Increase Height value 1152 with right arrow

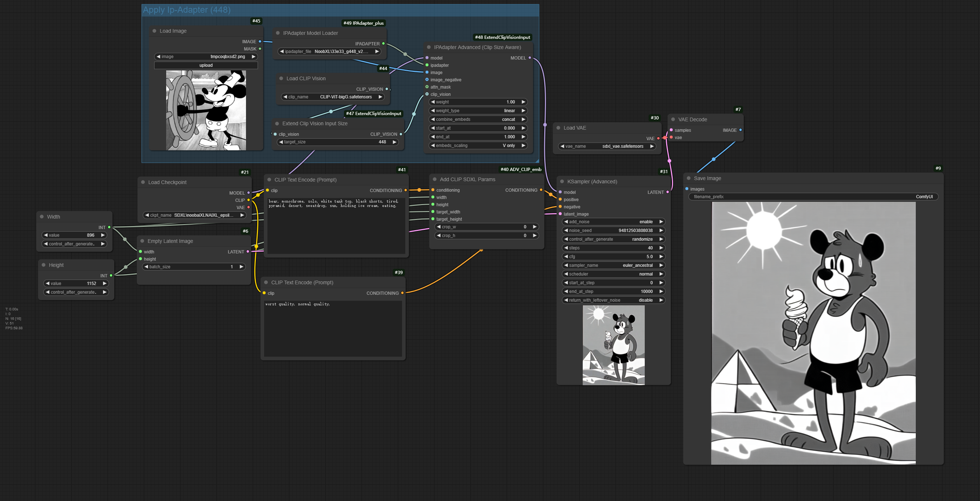click(x=104, y=283)
